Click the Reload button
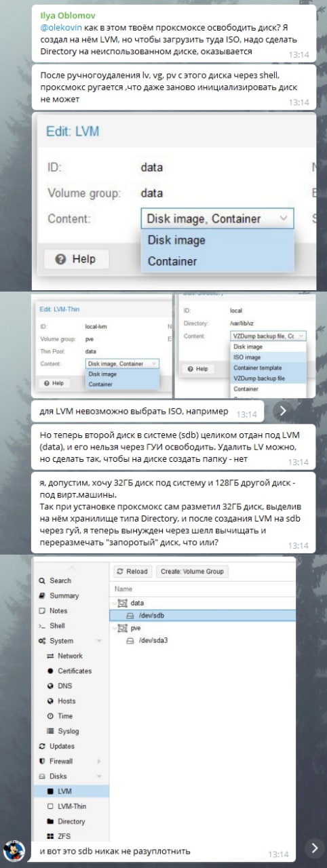327x868 pixels. (132, 572)
